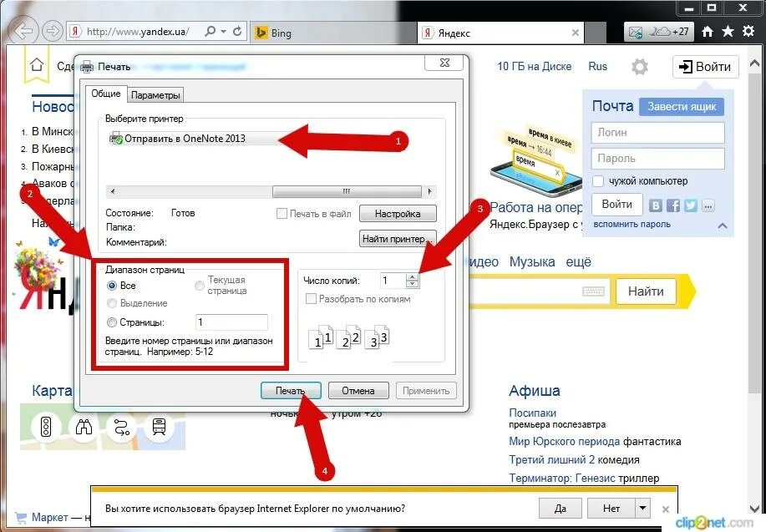The width and height of the screenshot is (766, 532).
Task: Toggle the Печать в файл checkbox
Action: (x=282, y=214)
